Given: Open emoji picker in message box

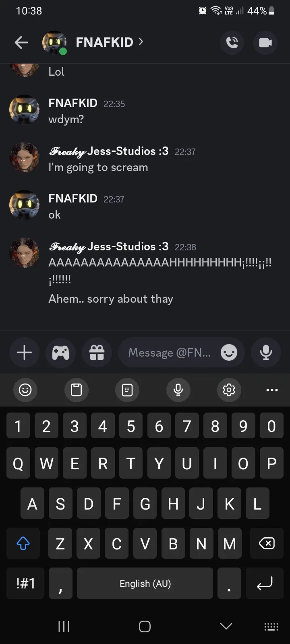Looking at the screenshot, I should pyautogui.click(x=229, y=353).
